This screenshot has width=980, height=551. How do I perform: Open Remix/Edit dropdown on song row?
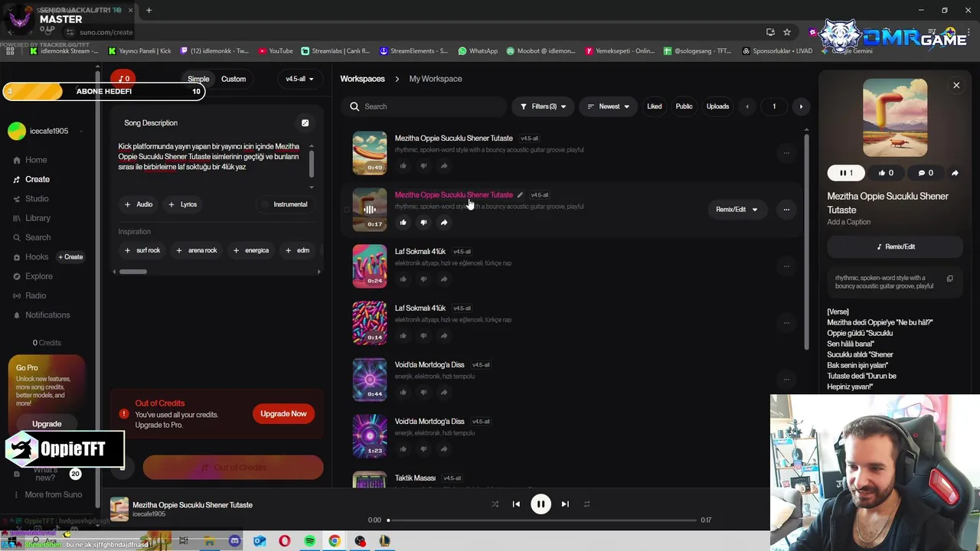[x=737, y=210]
